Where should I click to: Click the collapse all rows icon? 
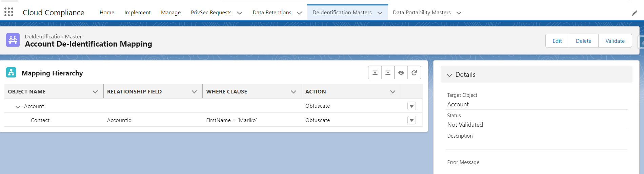pos(388,73)
